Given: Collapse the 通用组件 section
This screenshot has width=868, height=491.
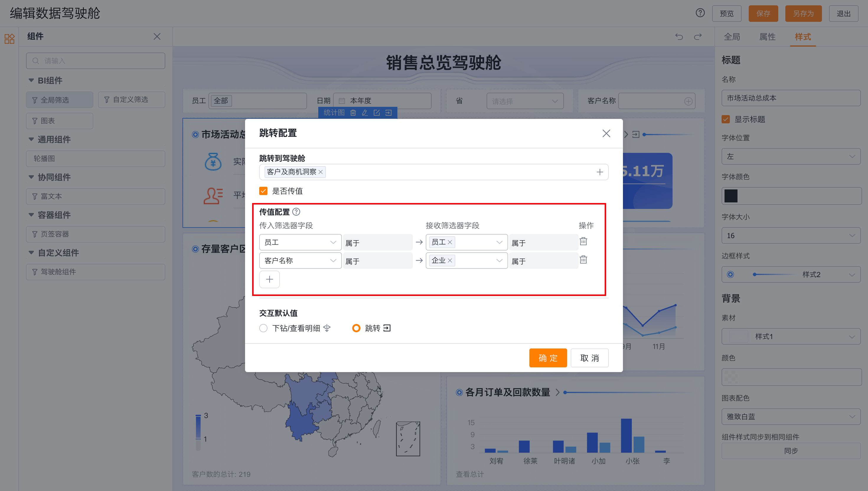Looking at the screenshot, I should point(31,139).
